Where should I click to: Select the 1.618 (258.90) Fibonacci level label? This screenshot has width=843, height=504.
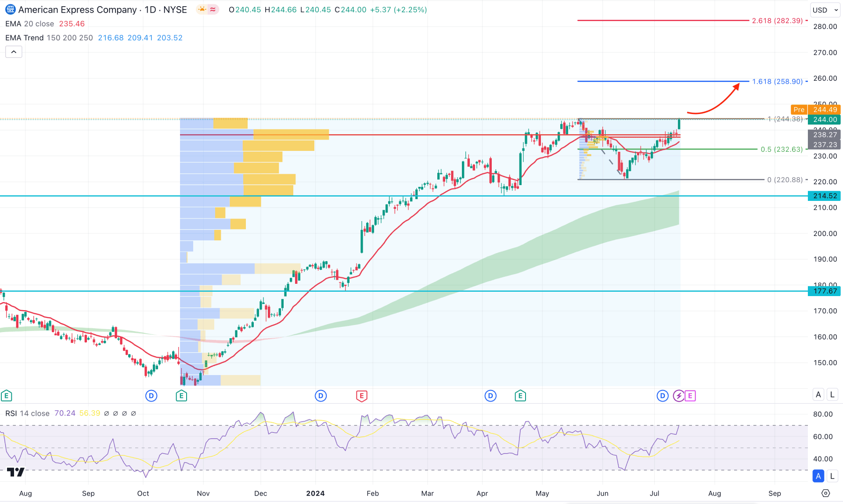[x=777, y=82]
